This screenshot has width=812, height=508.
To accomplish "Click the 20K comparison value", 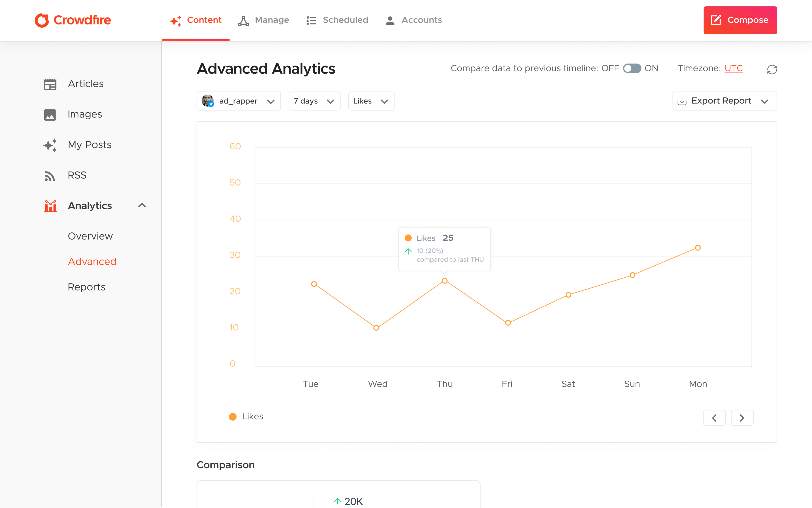I will (x=354, y=501).
